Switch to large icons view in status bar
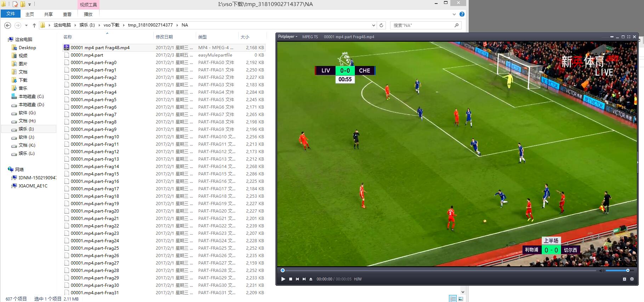644x302 pixels. (x=461, y=298)
